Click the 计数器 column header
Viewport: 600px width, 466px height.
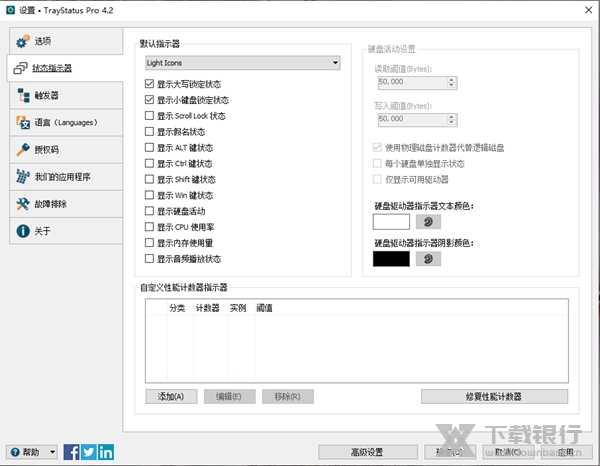[211, 308]
